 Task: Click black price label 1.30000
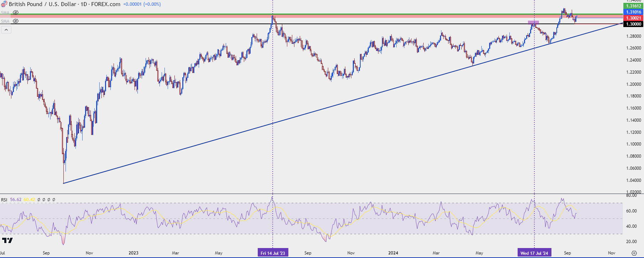click(634, 24)
